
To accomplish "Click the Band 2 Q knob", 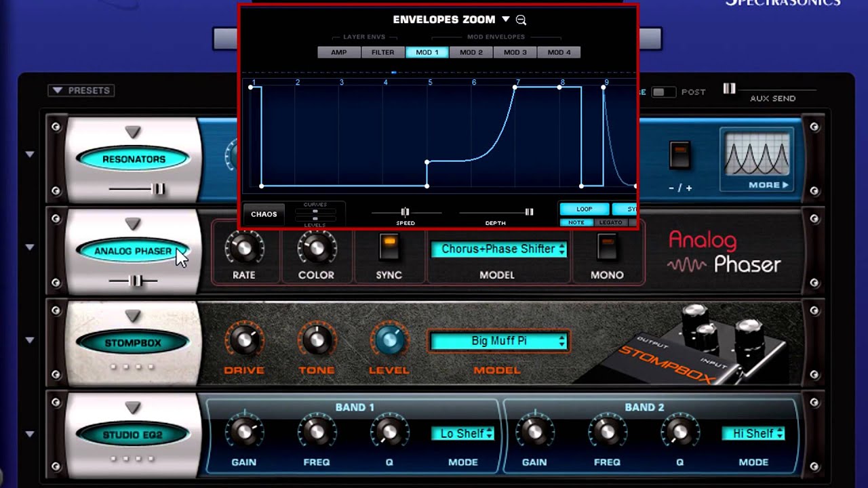I will [679, 432].
